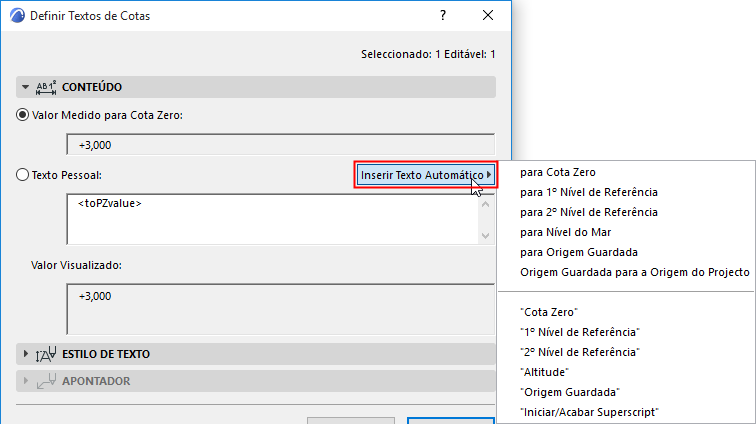Expand the Apontador section
Screen dimensions: 756x424
point(26,381)
